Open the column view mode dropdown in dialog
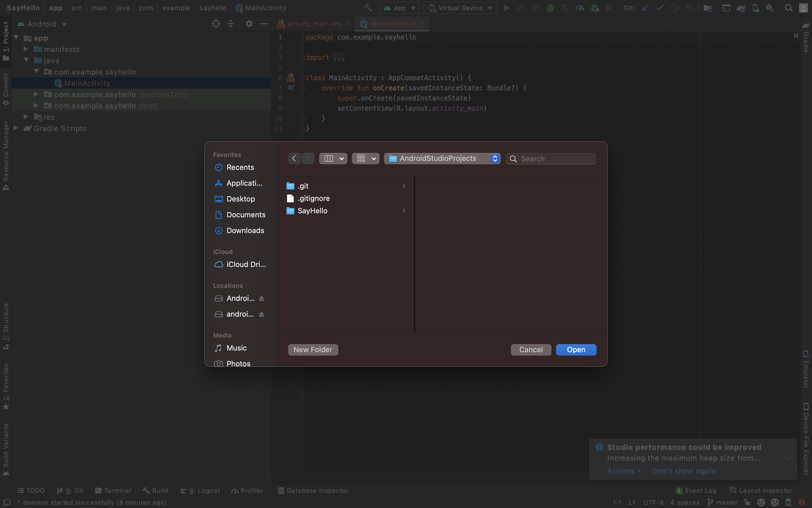 (333, 158)
